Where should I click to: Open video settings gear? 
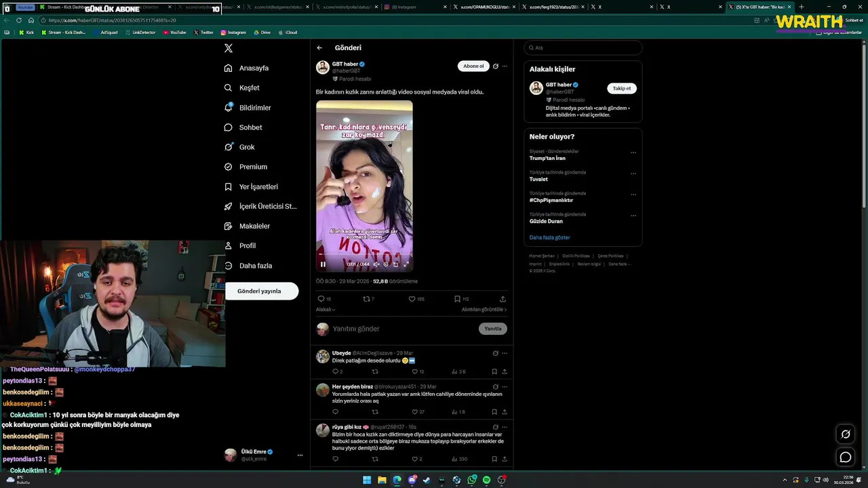[386, 264]
